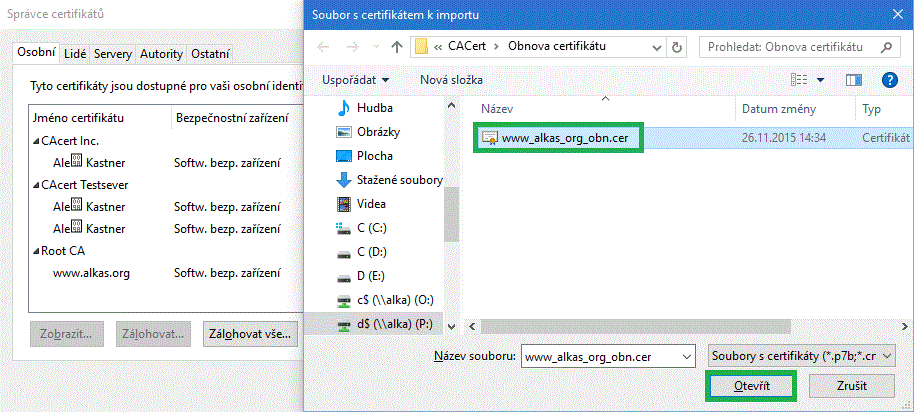
Task: Select network drive d$ (\\alka) (P:)
Action: pyautogui.click(x=394, y=325)
